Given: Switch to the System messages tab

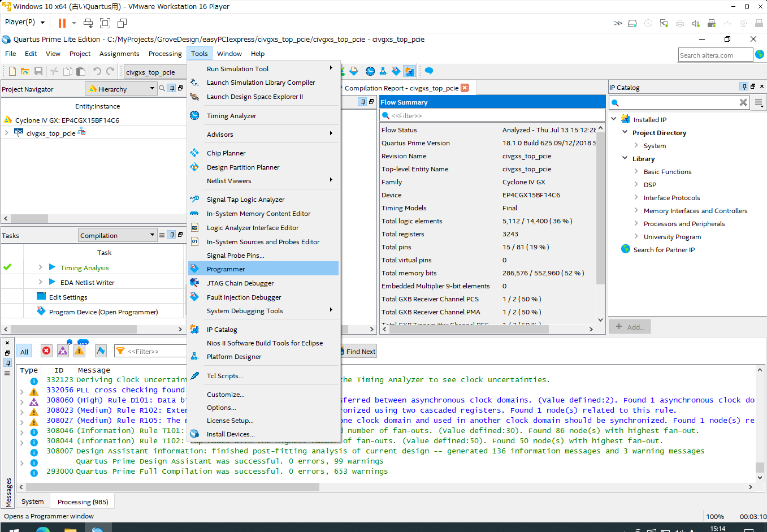Looking at the screenshot, I should [32, 501].
